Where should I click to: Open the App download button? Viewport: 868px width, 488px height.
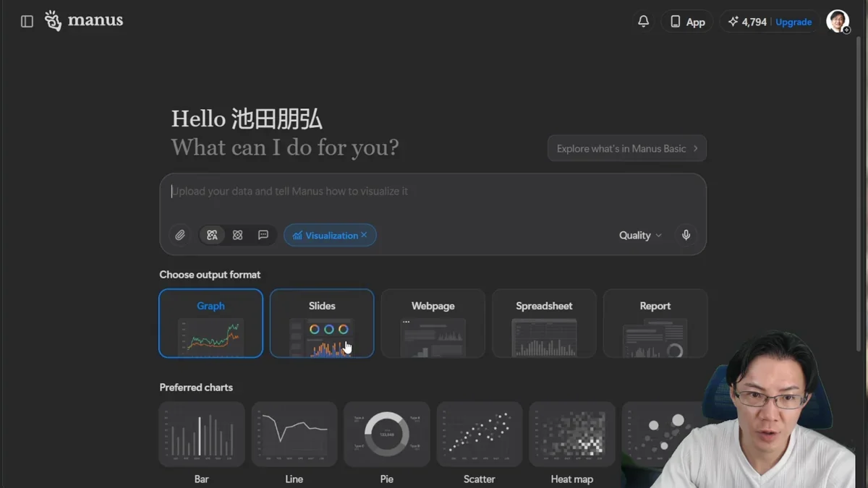click(687, 22)
